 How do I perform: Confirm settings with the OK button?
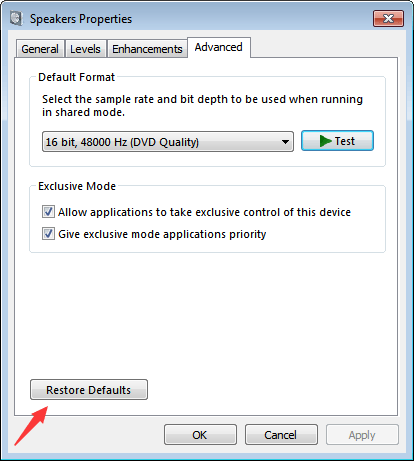click(200, 435)
